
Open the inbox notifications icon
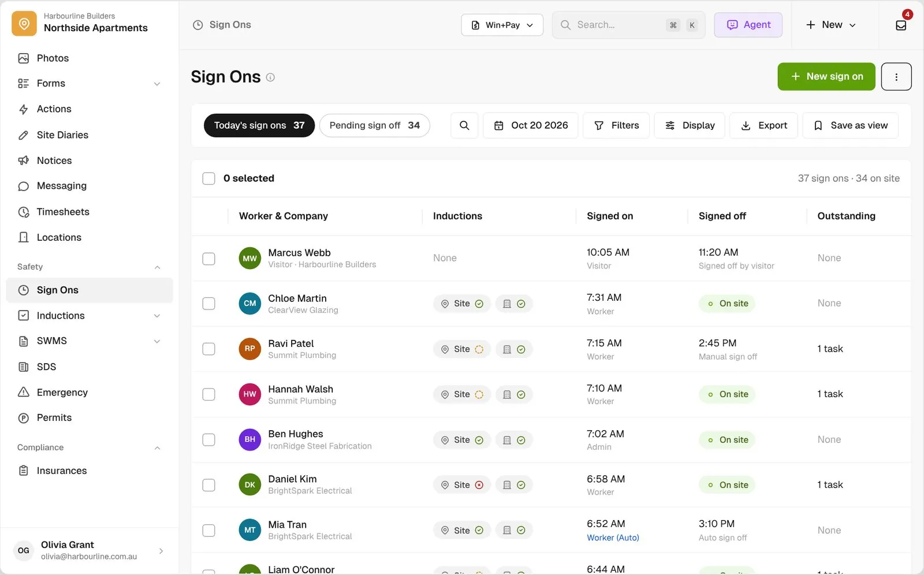tap(901, 25)
